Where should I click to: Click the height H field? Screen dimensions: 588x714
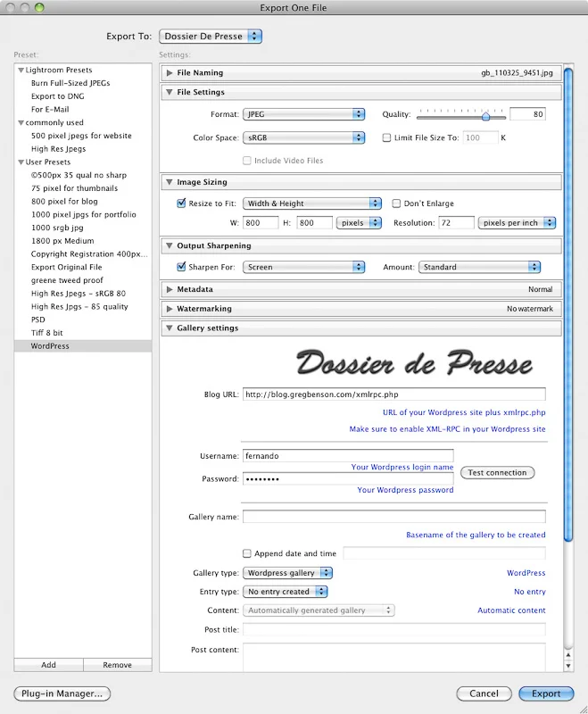tap(314, 223)
